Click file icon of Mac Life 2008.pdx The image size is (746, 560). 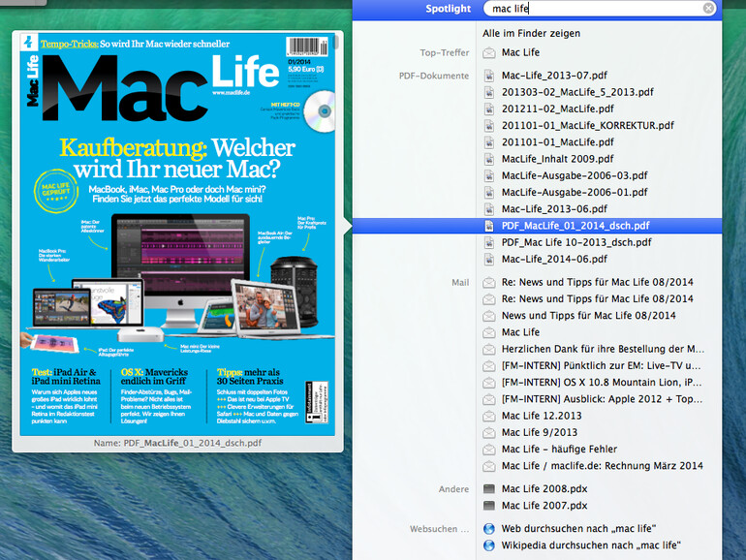tap(488, 488)
